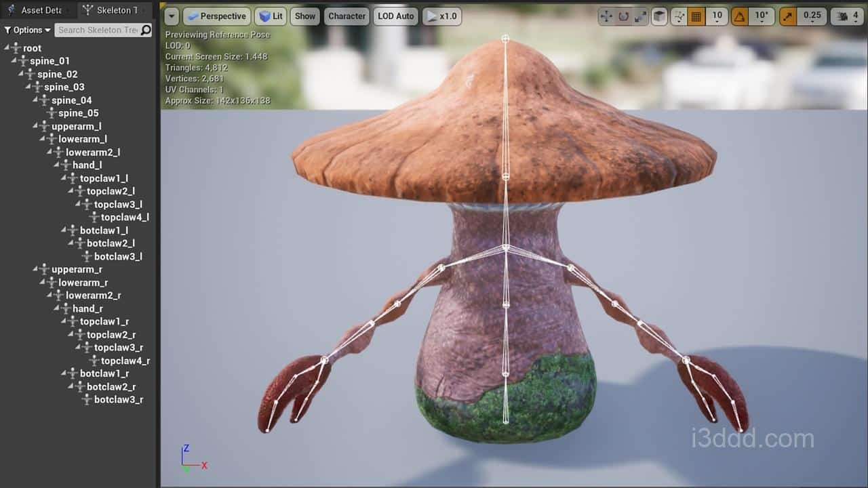Open the camera speed setting
This screenshot has height=488, width=868.
click(x=847, y=16)
